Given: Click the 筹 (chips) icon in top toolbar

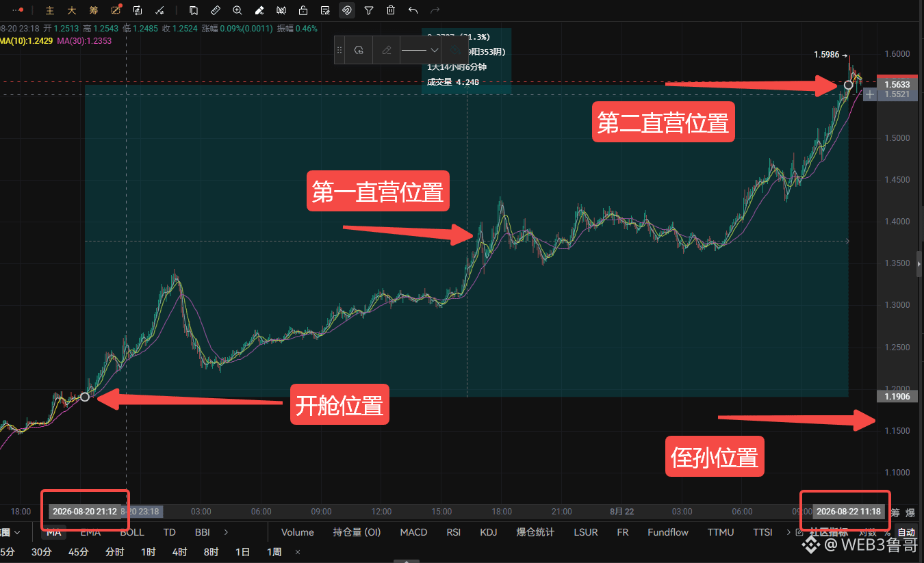Looking at the screenshot, I should [x=93, y=10].
